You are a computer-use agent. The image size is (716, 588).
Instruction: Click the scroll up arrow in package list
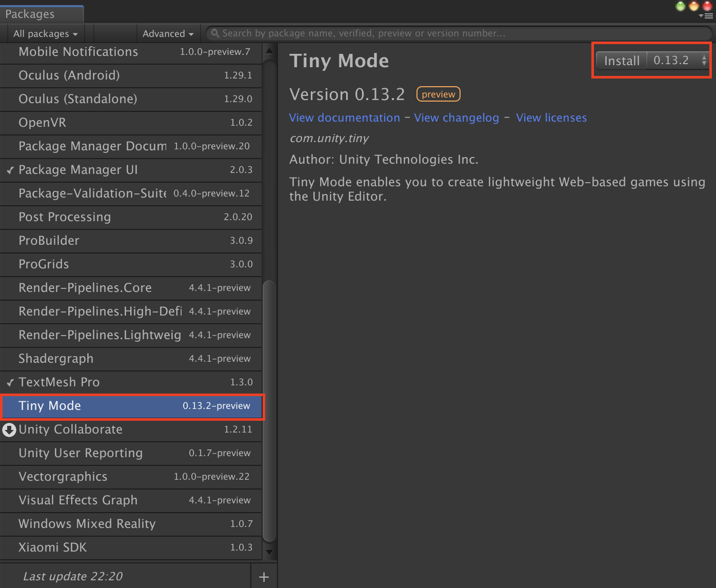(x=269, y=51)
